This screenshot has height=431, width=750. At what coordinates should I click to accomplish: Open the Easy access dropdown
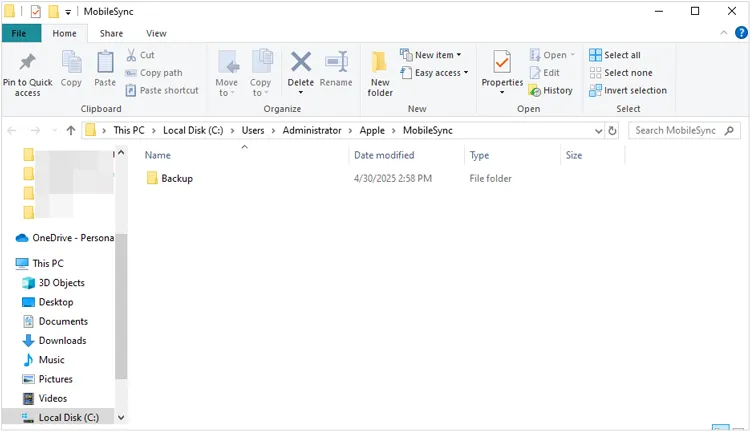tap(434, 73)
